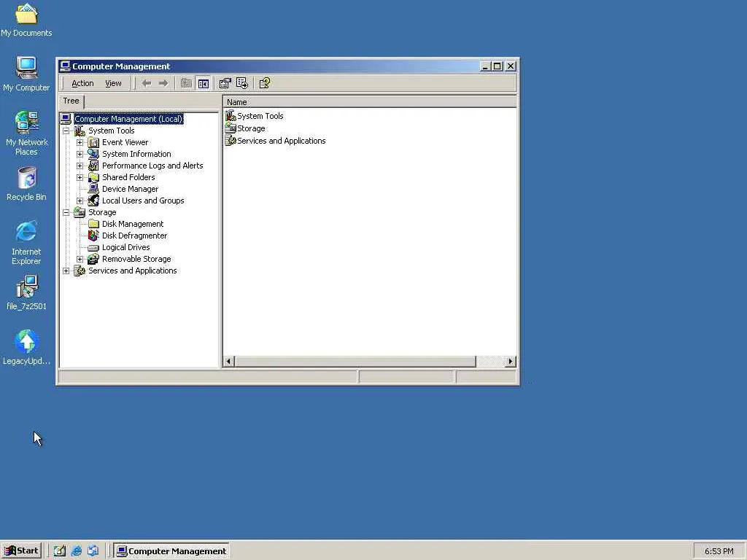
Task: Select the My Network Places desktop icon
Action: pyautogui.click(x=26, y=122)
